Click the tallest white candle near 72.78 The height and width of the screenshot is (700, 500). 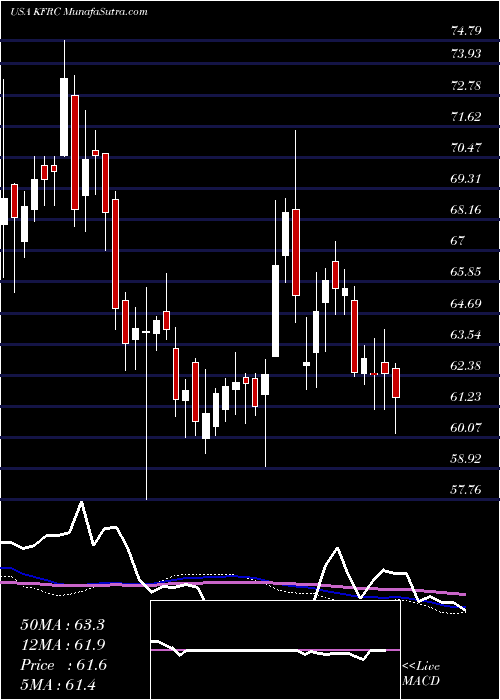click(64, 117)
